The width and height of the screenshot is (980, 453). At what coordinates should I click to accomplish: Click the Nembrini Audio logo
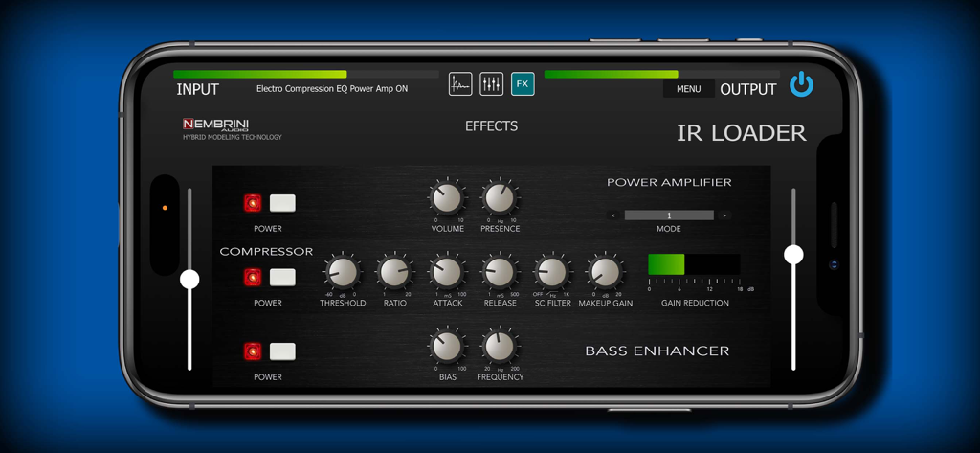tap(215, 124)
